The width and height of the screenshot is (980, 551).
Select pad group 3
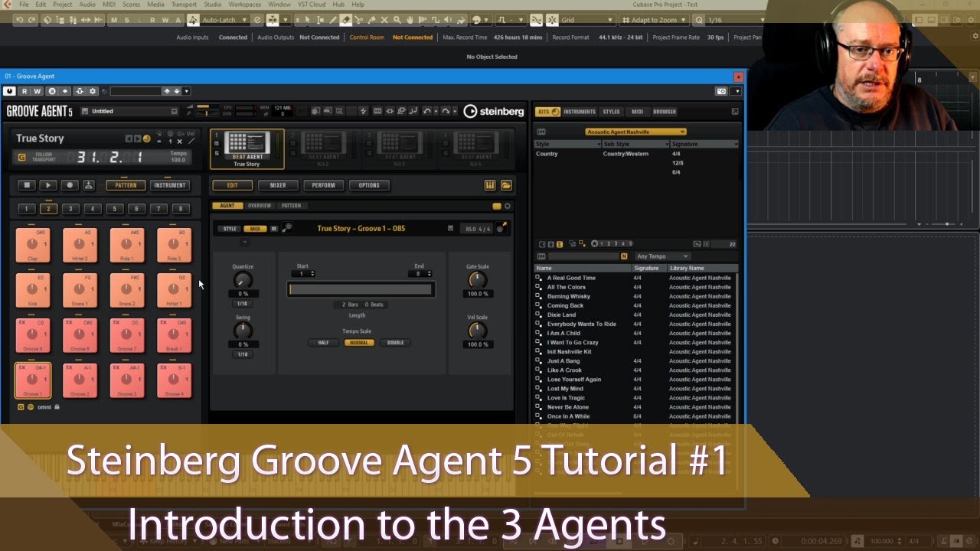(x=70, y=208)
